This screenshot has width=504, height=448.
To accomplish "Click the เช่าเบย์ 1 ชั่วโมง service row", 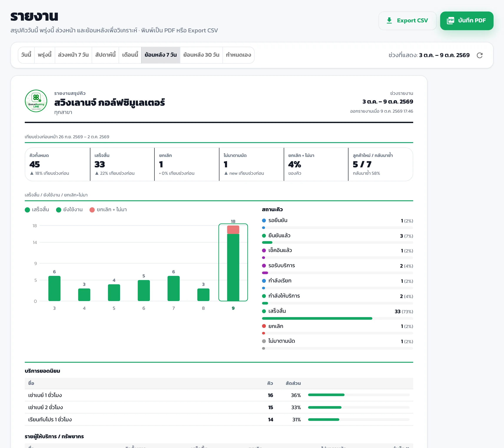I will click(x=219, y=395).
